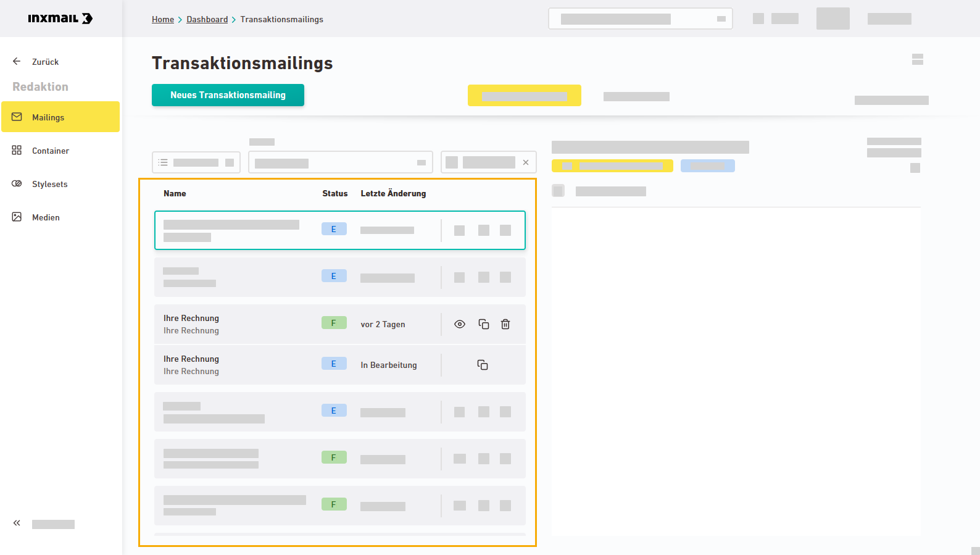Copy the Ihre Rechnung mailing In Bearbeitung
Viewport: 980px width, 555px height.
click(483, 365)
